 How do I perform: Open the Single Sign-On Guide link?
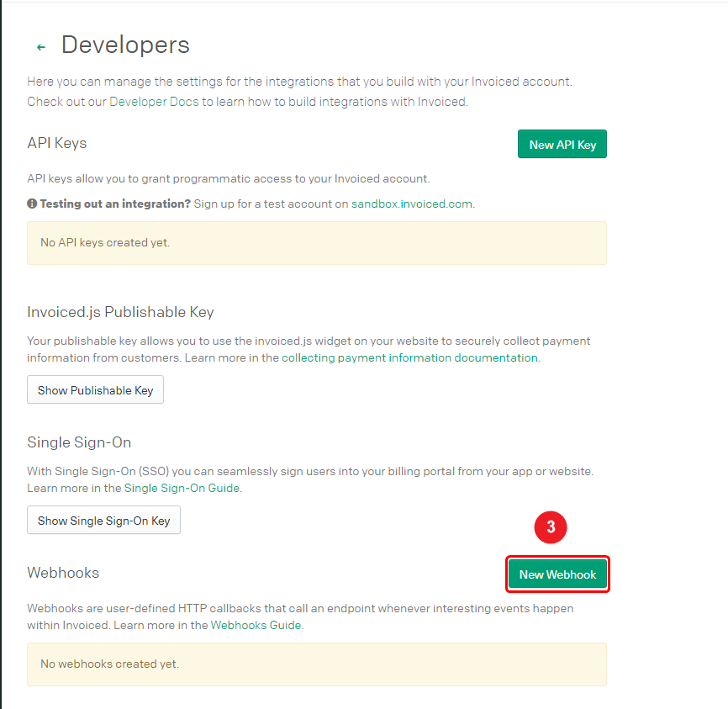tap(182, 488)
